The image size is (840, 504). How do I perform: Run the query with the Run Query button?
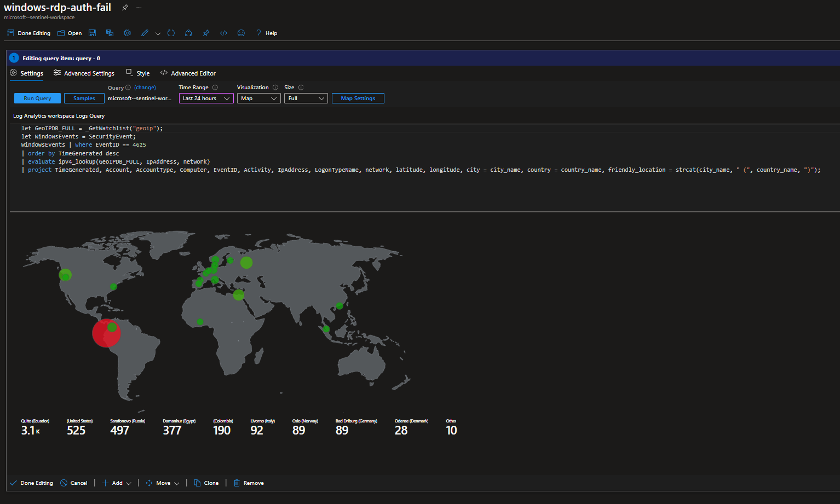tap(37, 98)
